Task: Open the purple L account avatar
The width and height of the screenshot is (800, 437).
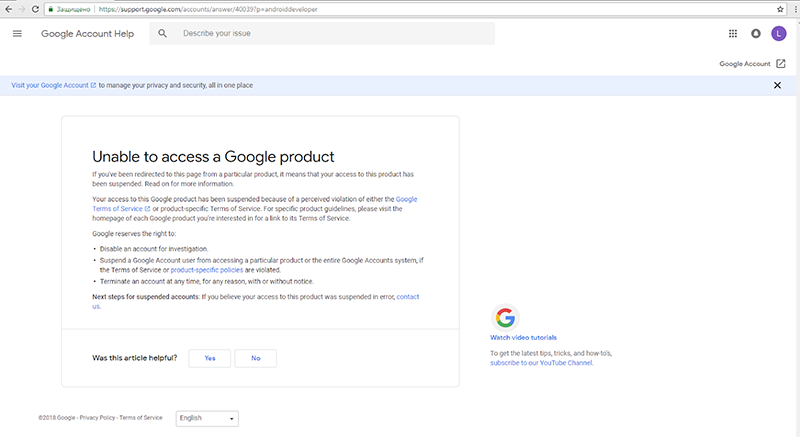Action: (x=779, y=34)
